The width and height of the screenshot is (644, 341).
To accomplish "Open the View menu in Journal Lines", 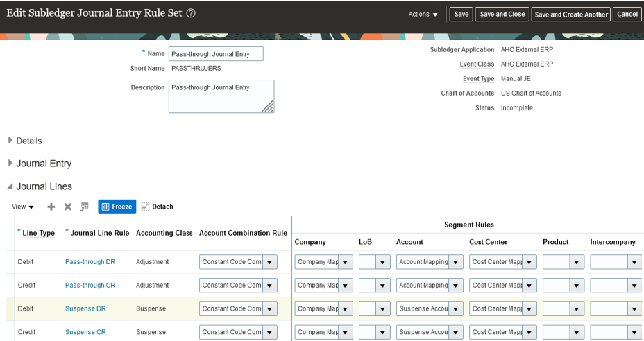I will point(23,207).
